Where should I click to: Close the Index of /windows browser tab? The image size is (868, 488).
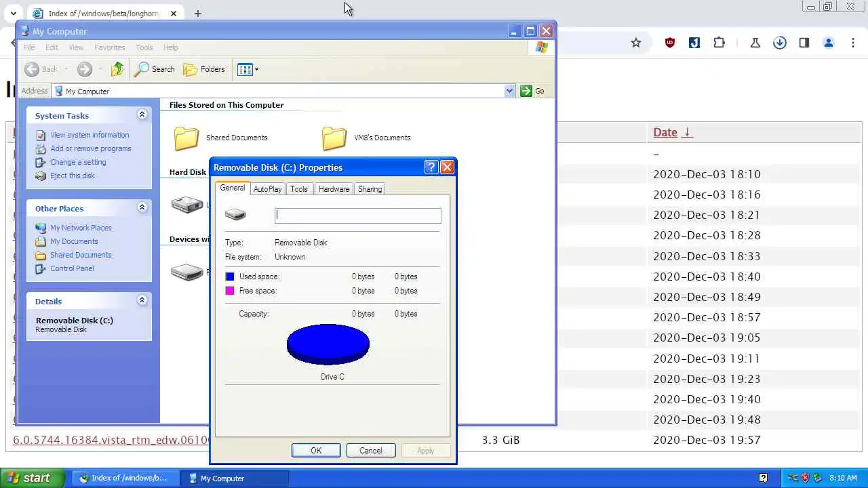174,14
